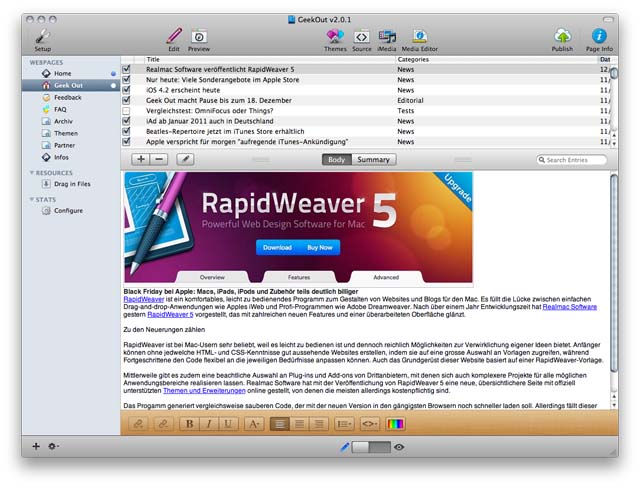The image size is (640, 487).
Task: Show the page Source view
Action: coord(362,40)
